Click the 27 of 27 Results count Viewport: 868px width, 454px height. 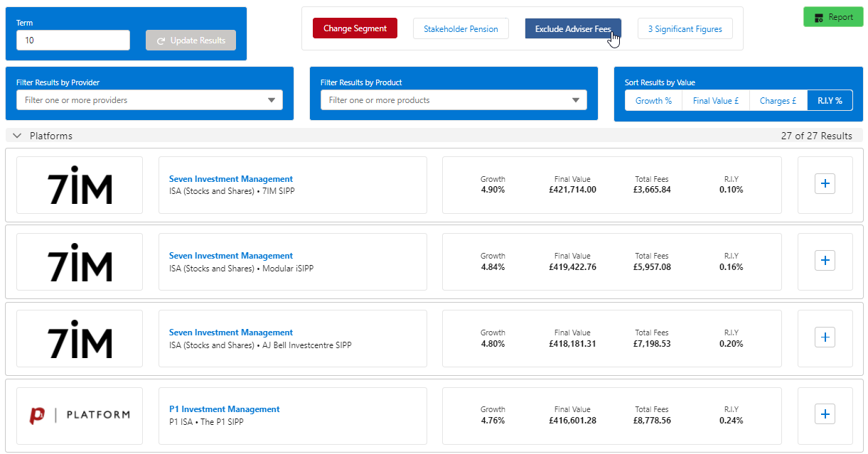(816, 136)
